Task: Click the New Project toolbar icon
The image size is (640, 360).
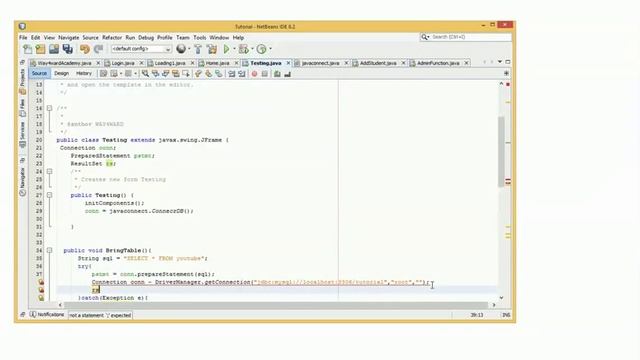Action: click(x=40, y=49)
